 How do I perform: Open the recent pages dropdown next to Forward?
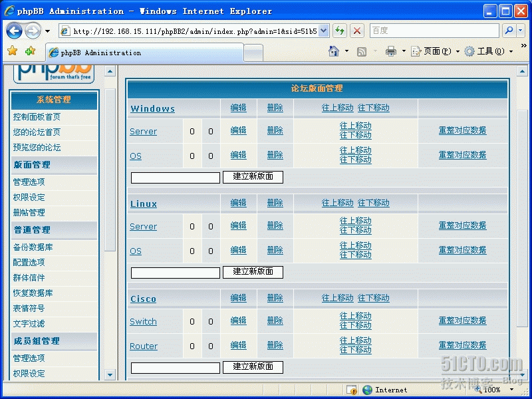click(x=47, y=31)
